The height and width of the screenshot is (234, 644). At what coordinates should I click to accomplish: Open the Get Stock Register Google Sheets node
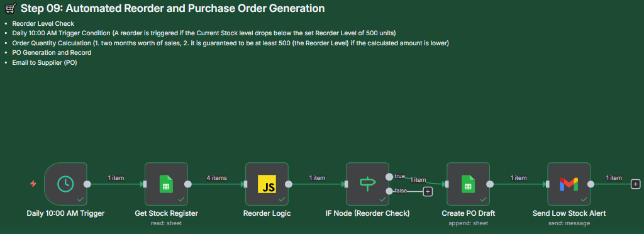coord(166,184)
